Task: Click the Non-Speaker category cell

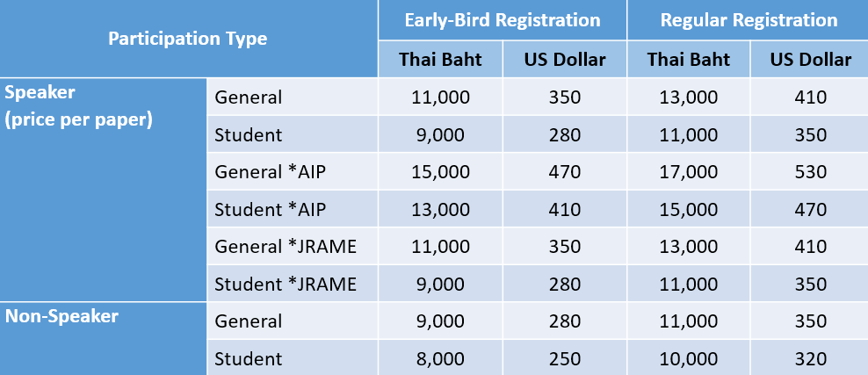Action: tap(104, 338)
